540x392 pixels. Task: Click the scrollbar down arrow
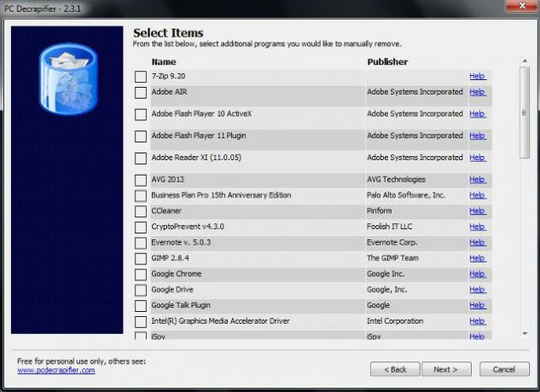[x=525, y=333]
